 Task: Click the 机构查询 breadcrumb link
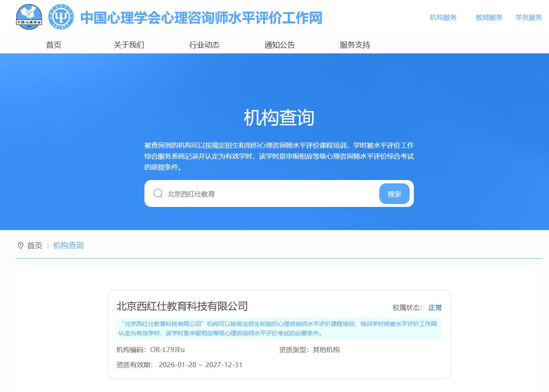68,246
